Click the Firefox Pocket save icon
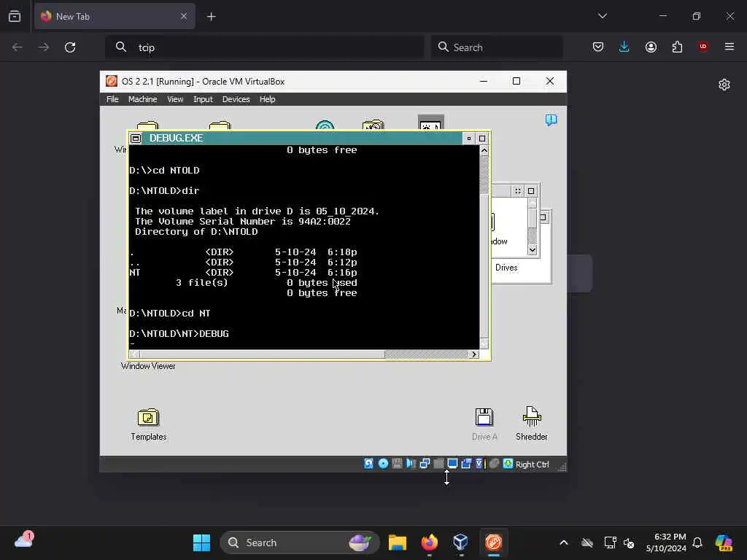The height and width of the screenshot is (560, 747). pyautogui.click(x=598, y=47)
